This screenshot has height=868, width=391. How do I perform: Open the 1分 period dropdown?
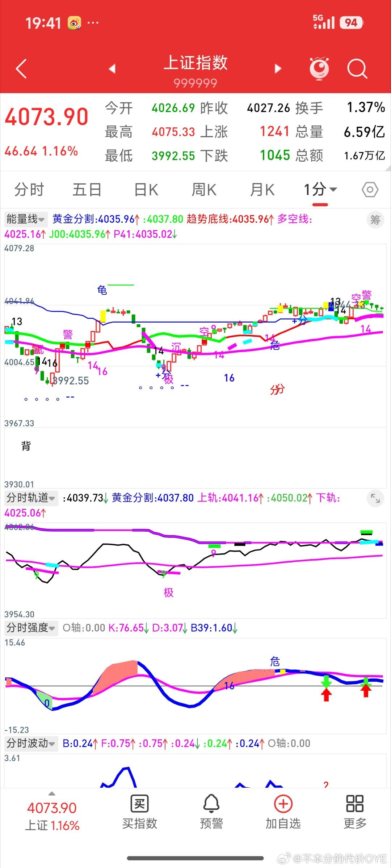coord(320,190)
